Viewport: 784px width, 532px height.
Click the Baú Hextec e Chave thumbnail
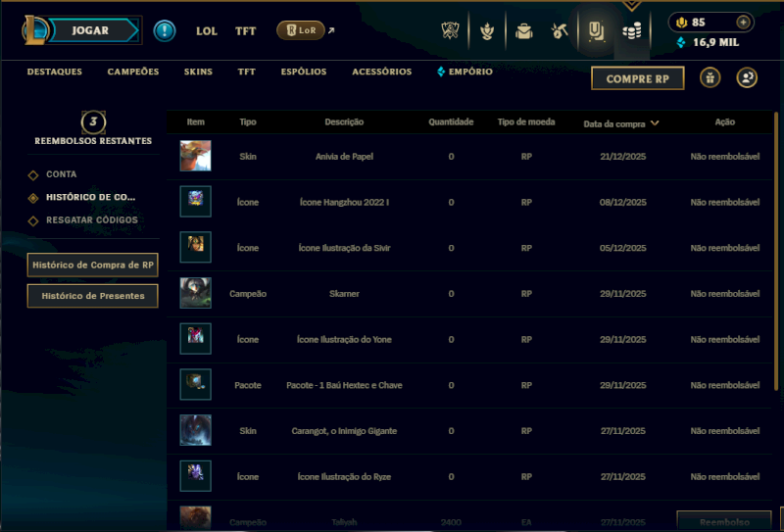(x=195, y=384)
